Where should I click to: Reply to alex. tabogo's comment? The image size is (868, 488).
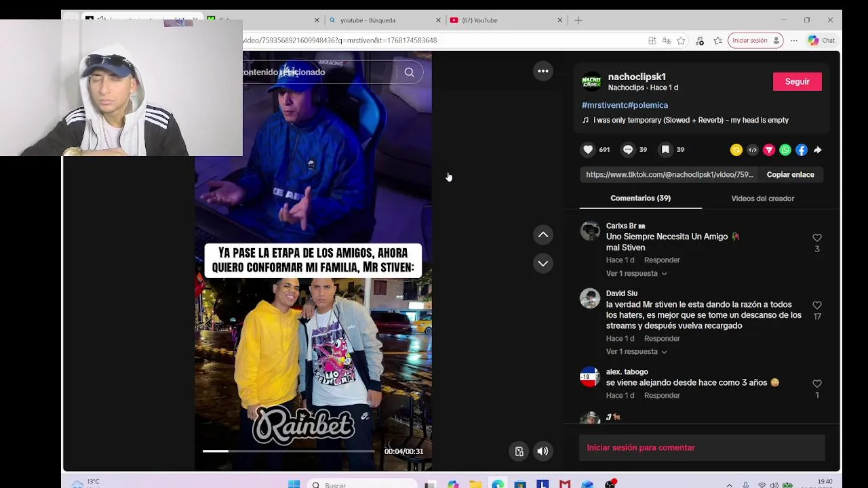coord(662,396)
